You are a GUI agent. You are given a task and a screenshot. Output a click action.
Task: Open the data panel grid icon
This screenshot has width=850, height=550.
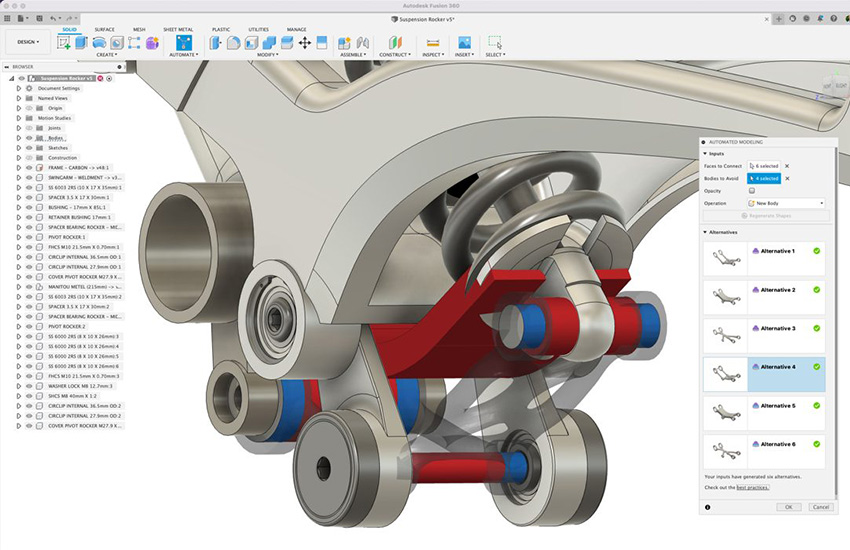point(7,18)
